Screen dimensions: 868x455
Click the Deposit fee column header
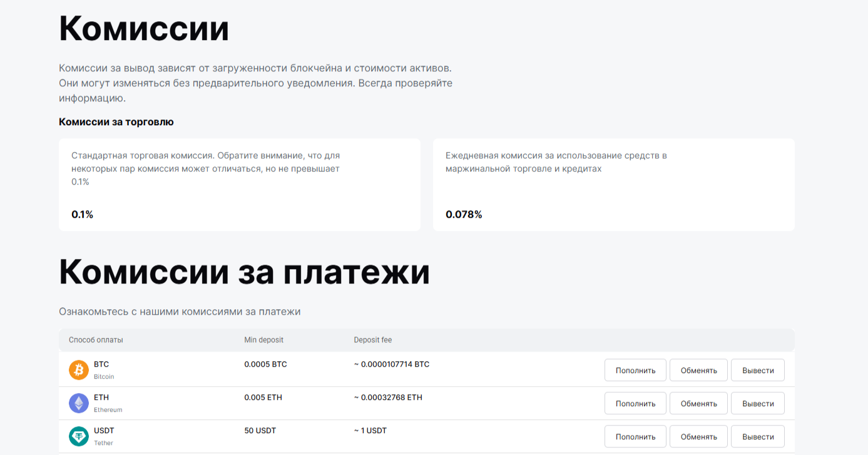372,340
